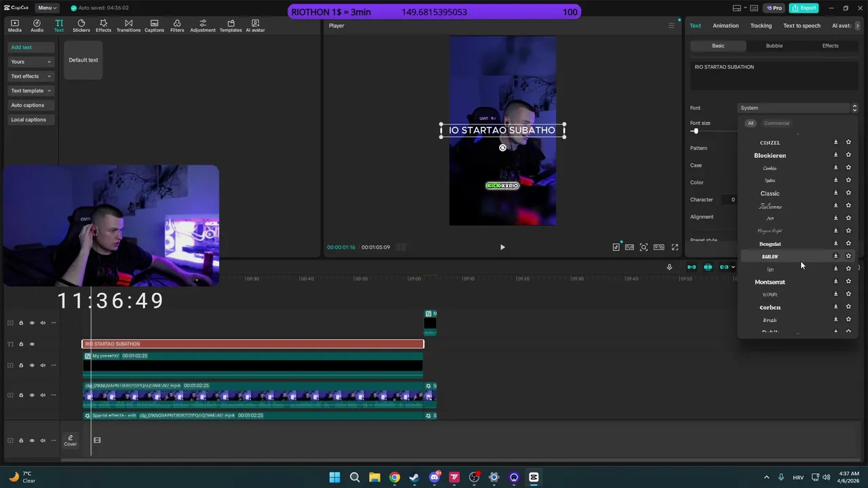Open the 9:16 aspect ratio selector
868x488 pixels.
(658, 247)
